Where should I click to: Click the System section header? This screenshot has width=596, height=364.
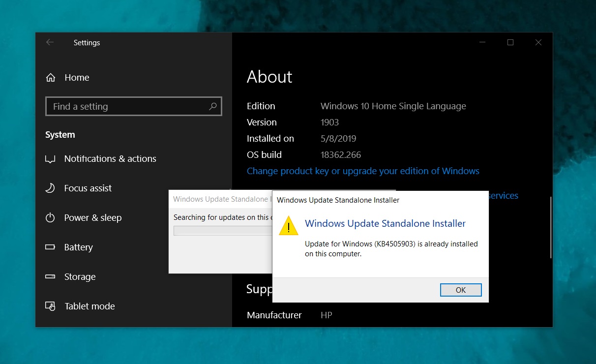[60, 134]
